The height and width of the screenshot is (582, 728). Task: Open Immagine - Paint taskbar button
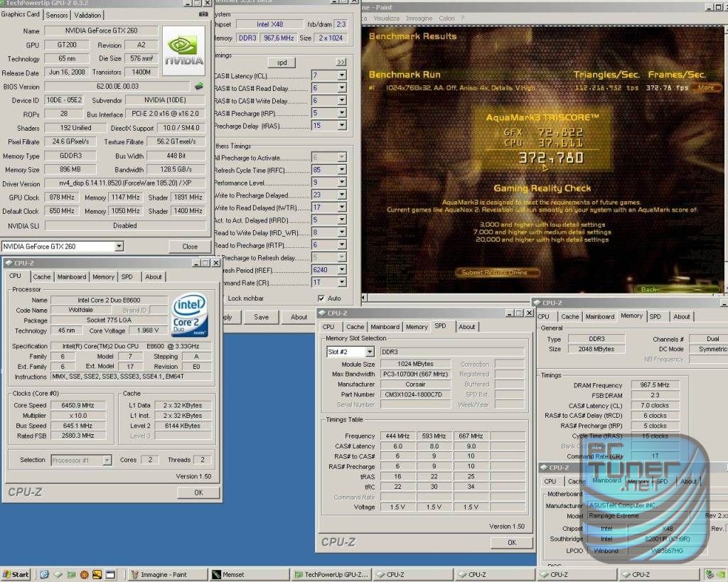tap(166, 575)
